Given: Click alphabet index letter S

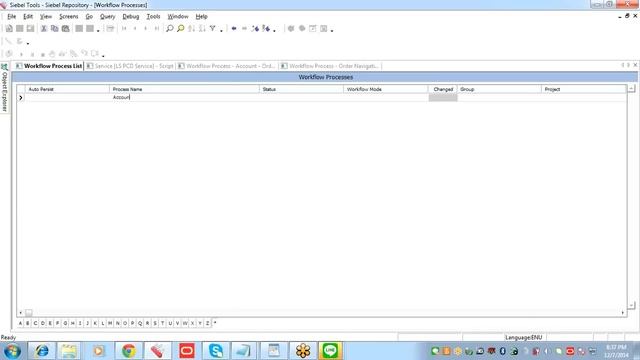Looking at the screenshot, I should coord(155,323).
